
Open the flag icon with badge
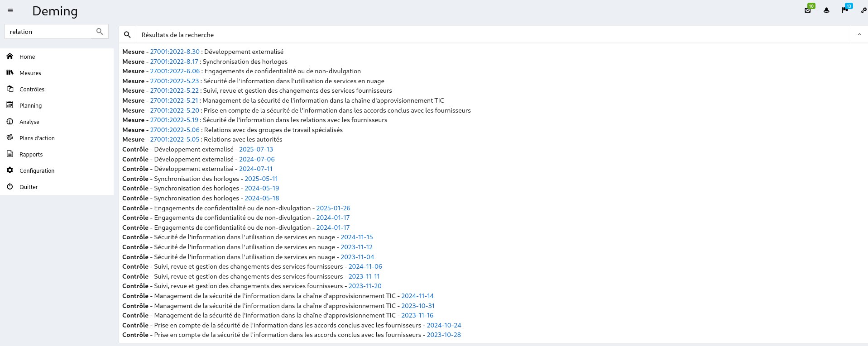(x=845, y=10)
